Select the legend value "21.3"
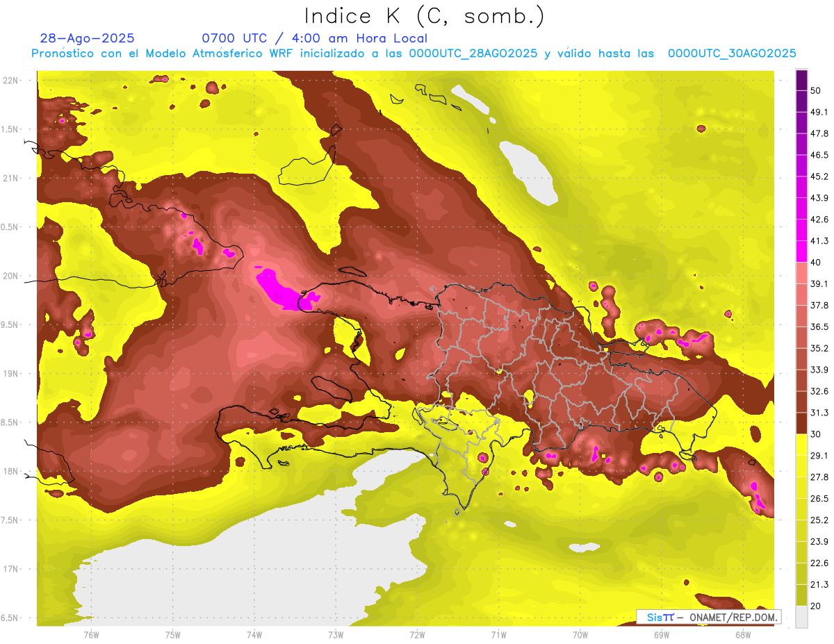The width and height of the screenshot is (834, 644). (x=819, y=585)
